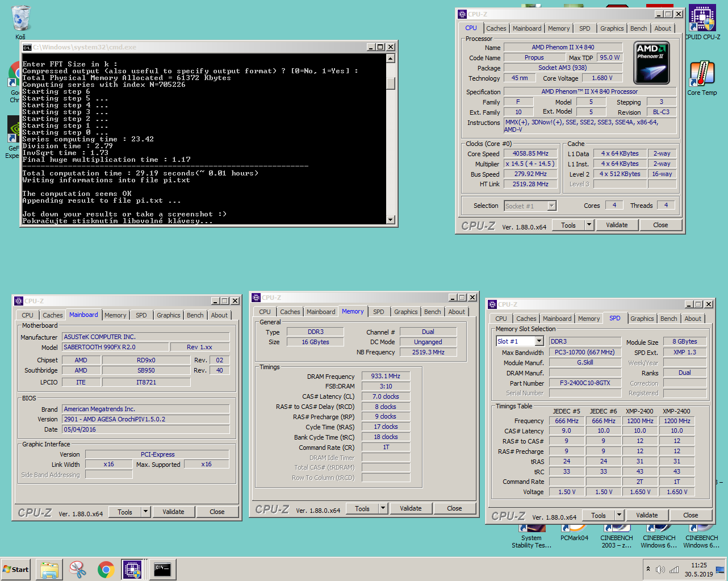Click Validate in Mainboard window
728x581 pixels.
tap(173, 512)
